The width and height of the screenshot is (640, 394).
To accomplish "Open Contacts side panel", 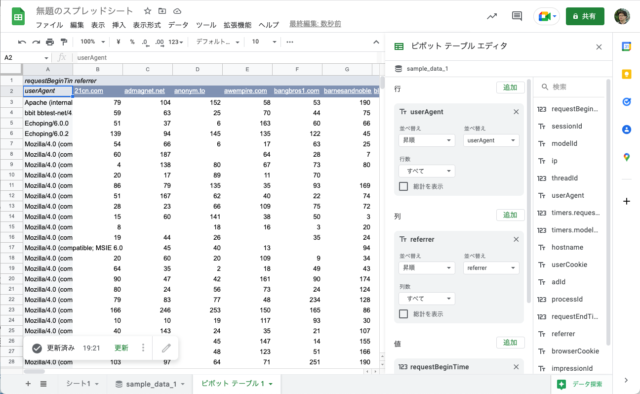I will (x=627, y=129).
